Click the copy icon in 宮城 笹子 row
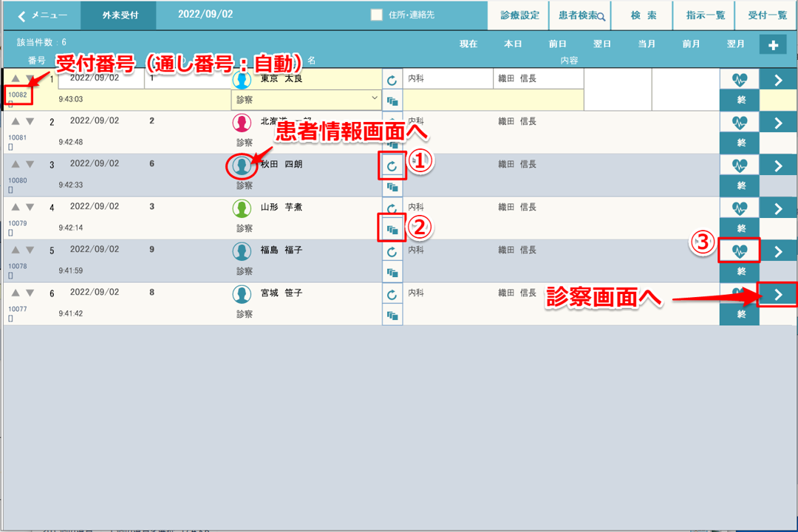The height and width of the screenshot is (532, 798). 392,316
